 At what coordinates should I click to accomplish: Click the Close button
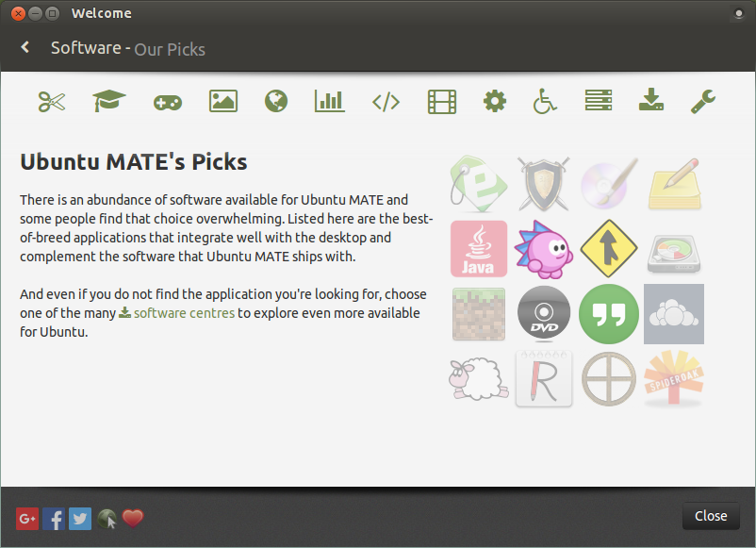pos(711,516)
